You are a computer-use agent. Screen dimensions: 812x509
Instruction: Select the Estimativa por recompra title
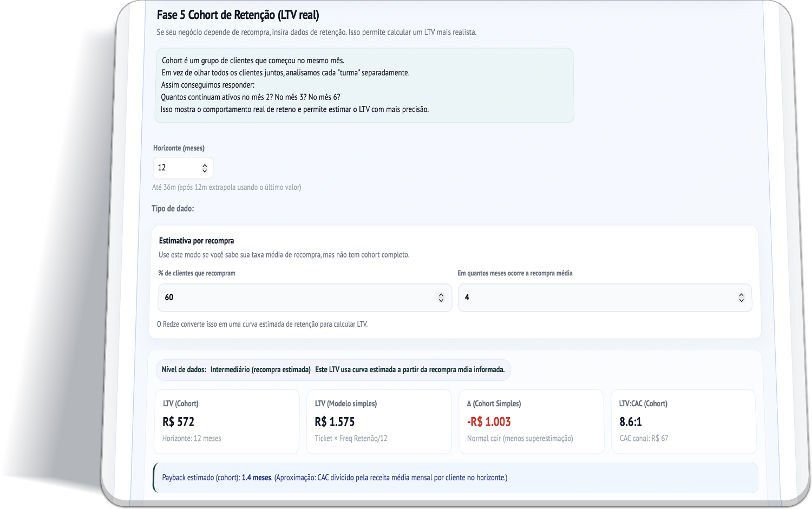197,241
